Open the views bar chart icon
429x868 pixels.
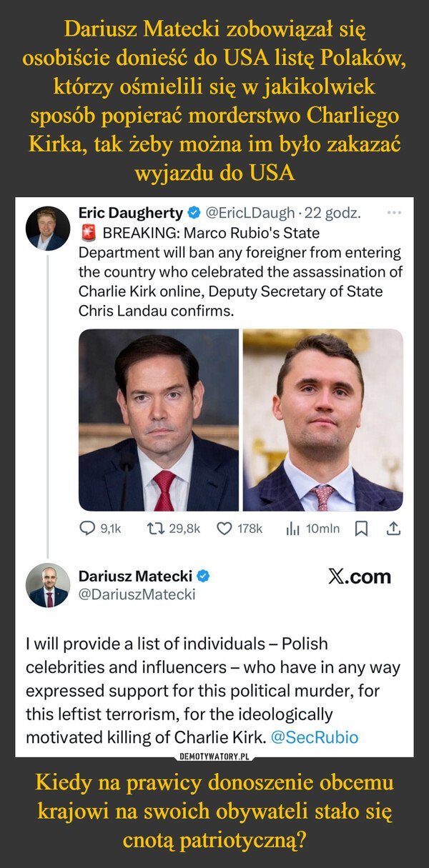291,529
